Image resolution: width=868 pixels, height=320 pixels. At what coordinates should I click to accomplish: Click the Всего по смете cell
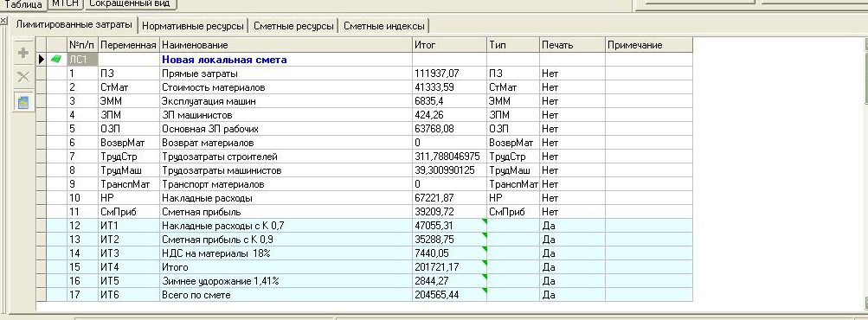click(x=286, y=295)
